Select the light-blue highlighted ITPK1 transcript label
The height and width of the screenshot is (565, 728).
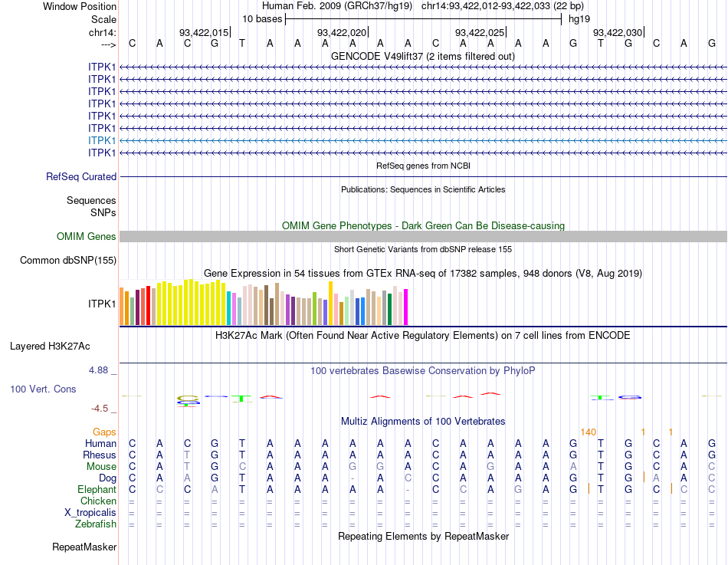point(102,140)
